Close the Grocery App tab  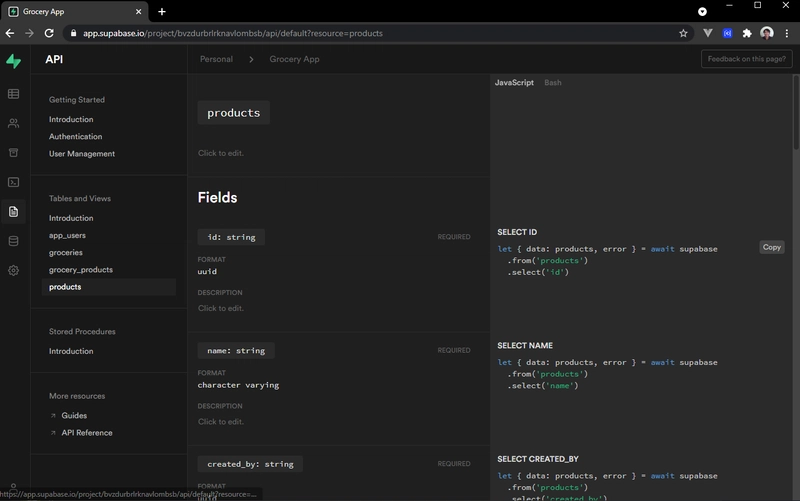(x=138, y=11)
